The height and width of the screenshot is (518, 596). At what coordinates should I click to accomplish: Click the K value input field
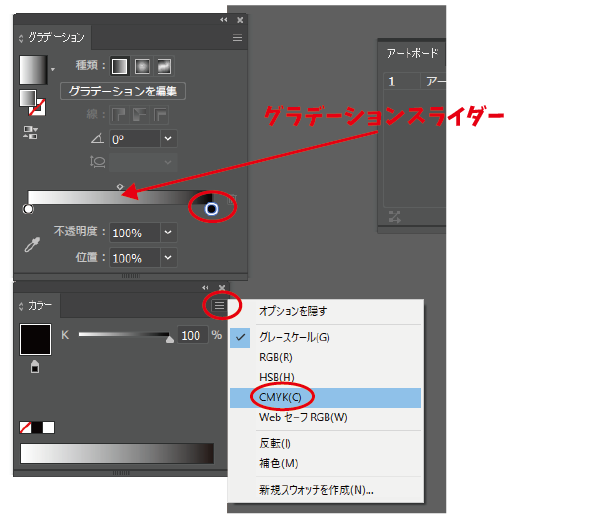[x=193, y=336]
